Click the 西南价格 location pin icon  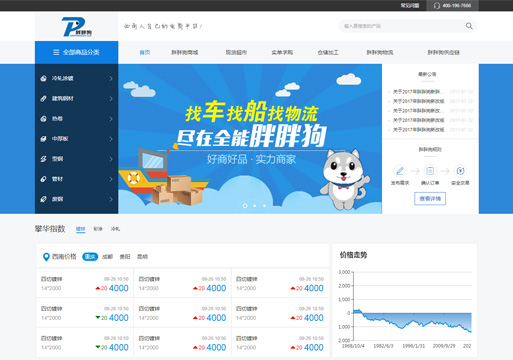(46, 257)
